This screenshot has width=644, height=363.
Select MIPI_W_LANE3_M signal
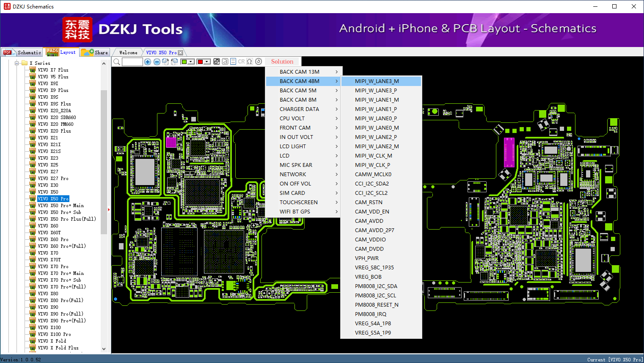pyautogui.click(x=381, y=81)
